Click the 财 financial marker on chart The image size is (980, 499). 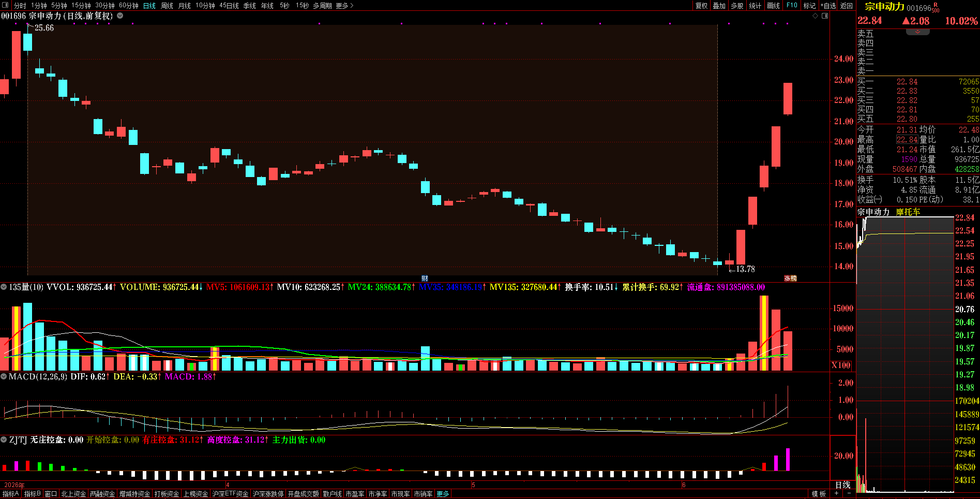tap(425, 278)
